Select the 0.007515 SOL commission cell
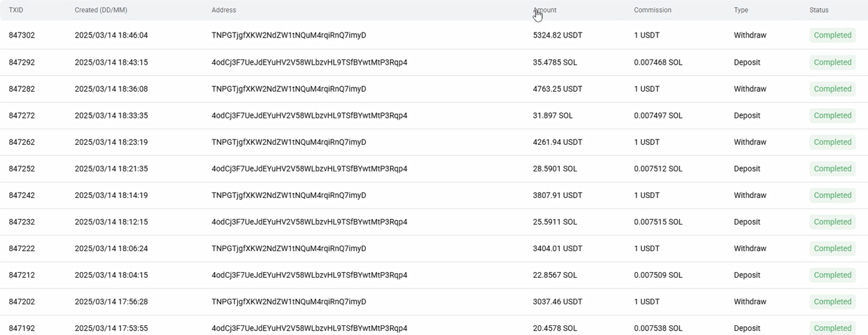 point(658,222)
